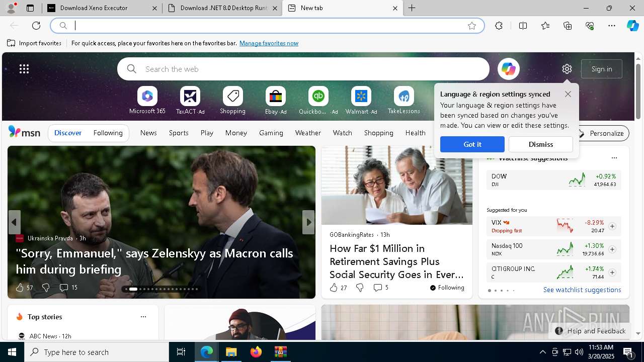The width and height of the screenshot is (644, 362).
Task: Add this page to favorites star
Action: (x=472, y=26)
